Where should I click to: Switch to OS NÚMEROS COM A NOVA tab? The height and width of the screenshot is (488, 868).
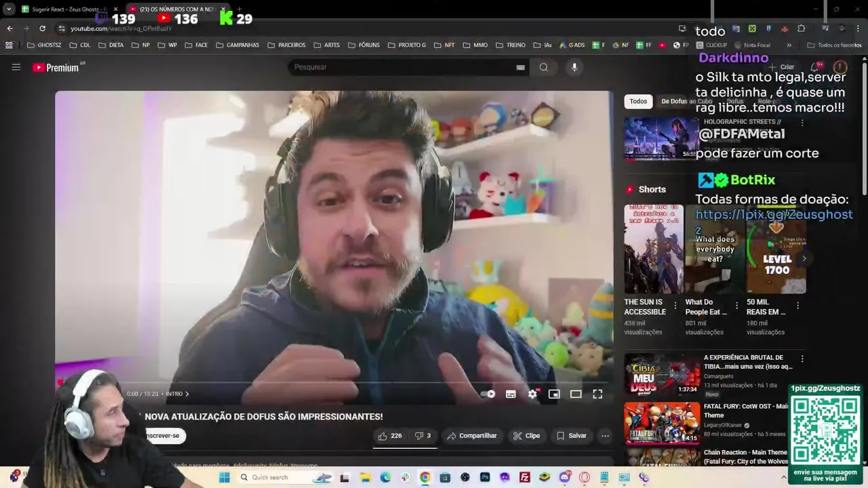tap(176, 9)
